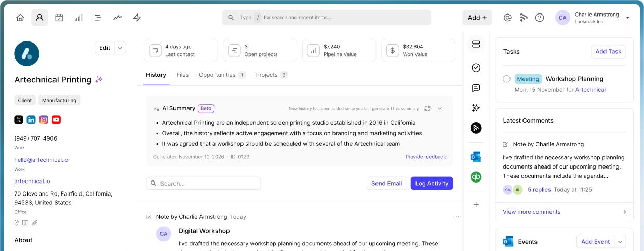
Task: Open the LinkedIn social profile
Action: pyautogui.click(x=31, y=120)
